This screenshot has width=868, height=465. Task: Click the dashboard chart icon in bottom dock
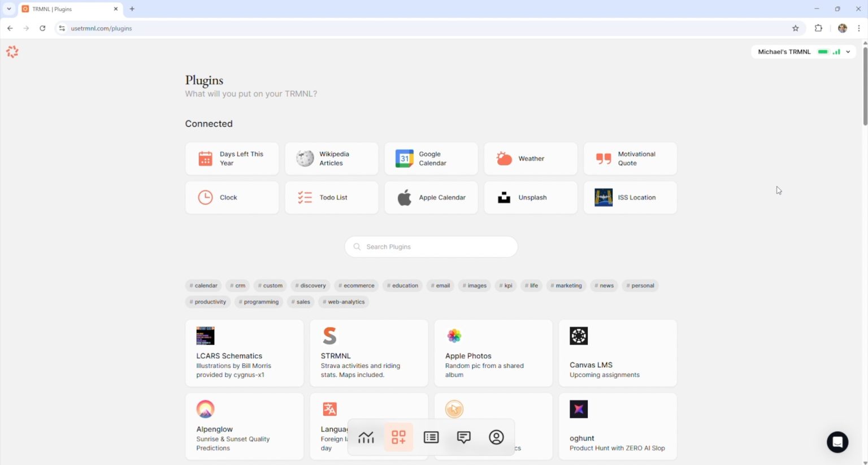click(366, 437)
